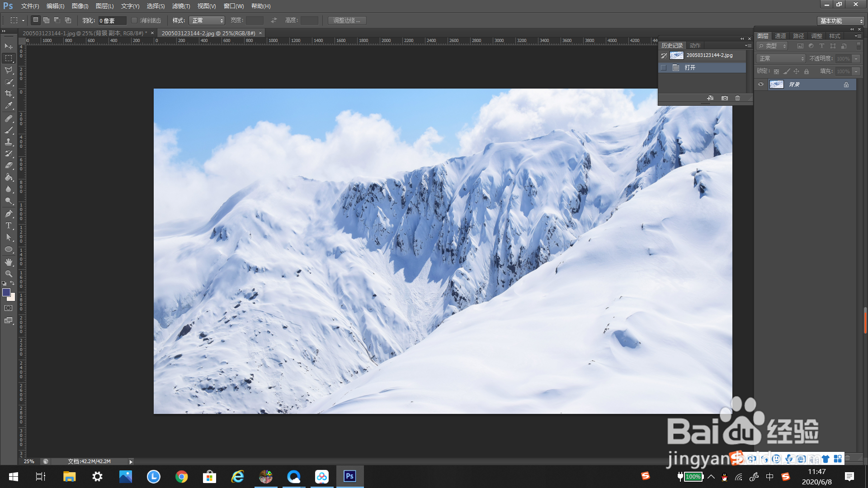Click the history panel trash icon
This screenshot has height=488, width=868.
coord(738,98)
